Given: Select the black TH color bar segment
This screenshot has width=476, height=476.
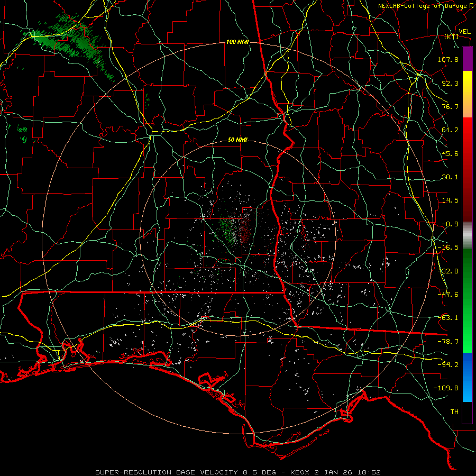Looking at the screenshot, I should 467,412.
